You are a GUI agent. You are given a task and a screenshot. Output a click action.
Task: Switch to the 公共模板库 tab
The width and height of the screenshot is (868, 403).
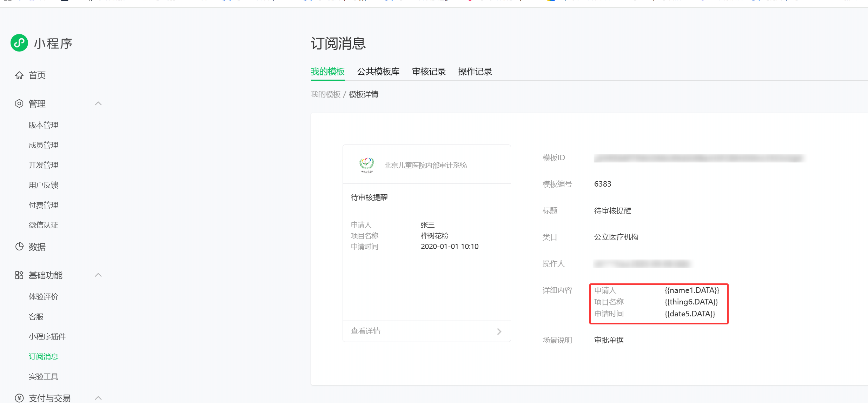pos(378,72)
